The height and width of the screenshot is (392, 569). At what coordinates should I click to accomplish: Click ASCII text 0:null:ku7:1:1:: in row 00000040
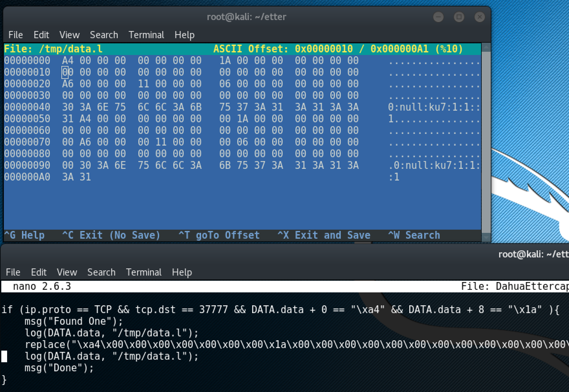pyautogui.click(x=434, y=107)
